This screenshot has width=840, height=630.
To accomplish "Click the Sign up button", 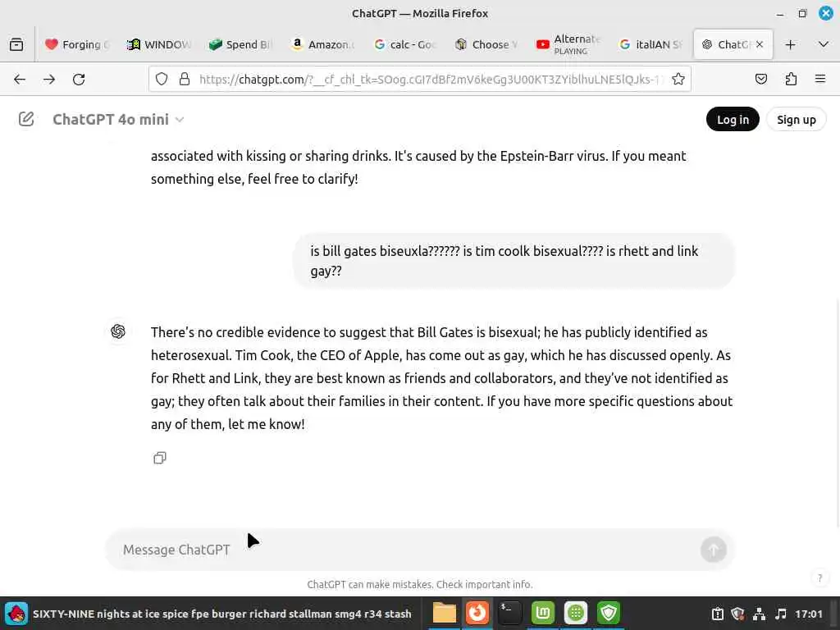I will pos(796,120).
